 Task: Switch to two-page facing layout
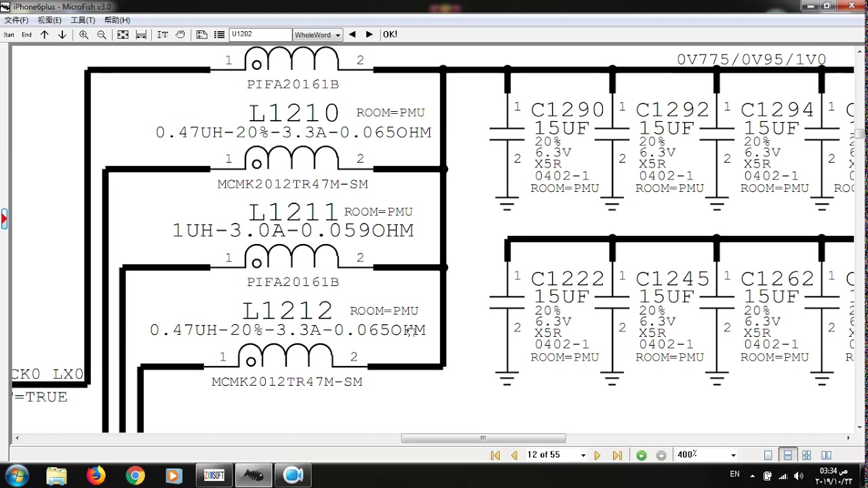(x=826, y=455)
